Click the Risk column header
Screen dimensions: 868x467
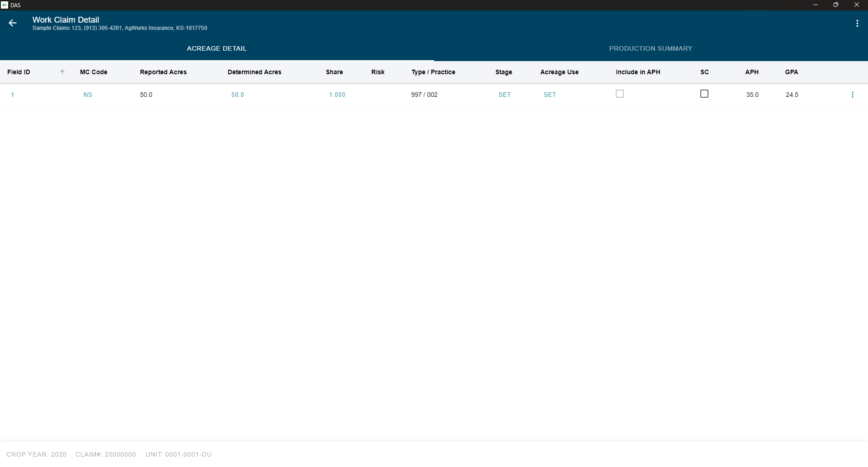click(378, 72)
